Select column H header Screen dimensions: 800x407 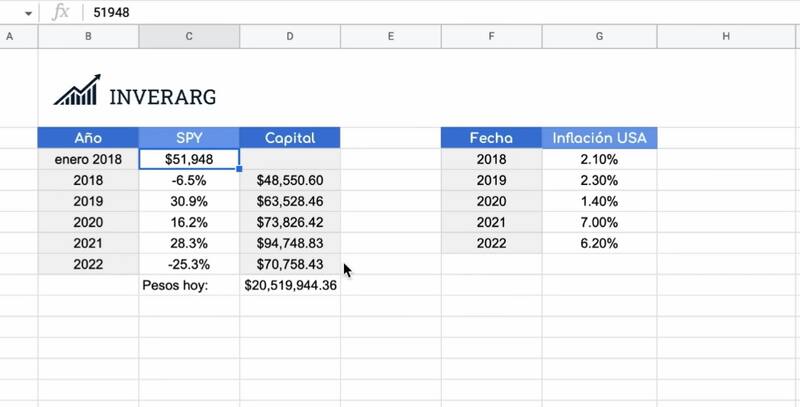point(725,37)
